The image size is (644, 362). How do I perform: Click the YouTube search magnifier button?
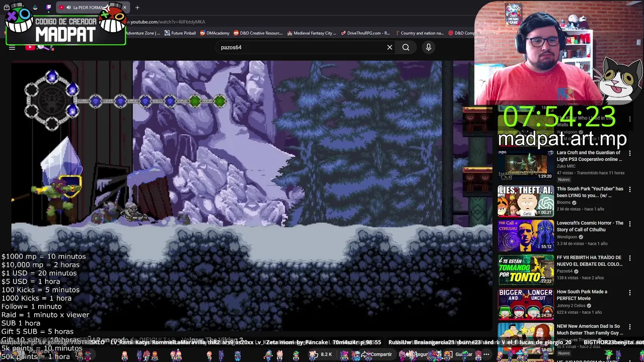click(x=406, y=47)
